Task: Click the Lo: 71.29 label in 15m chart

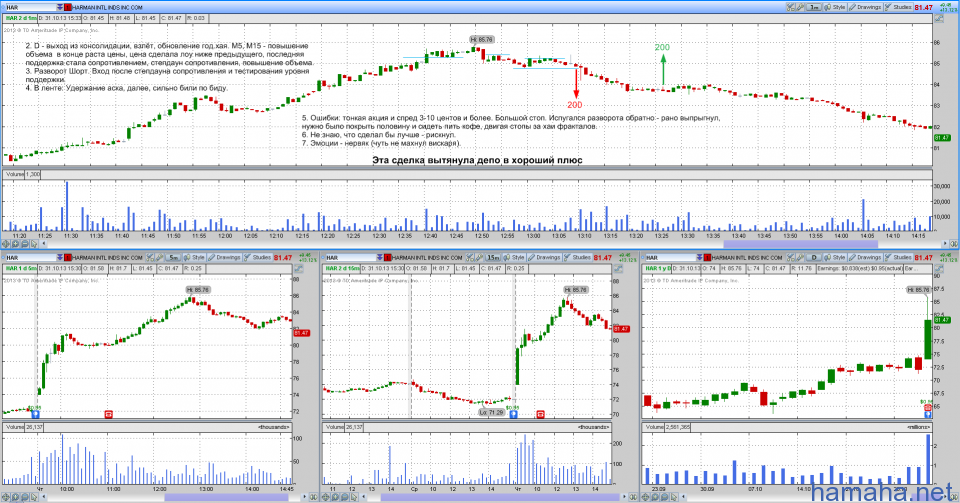Action: (492, 412)
